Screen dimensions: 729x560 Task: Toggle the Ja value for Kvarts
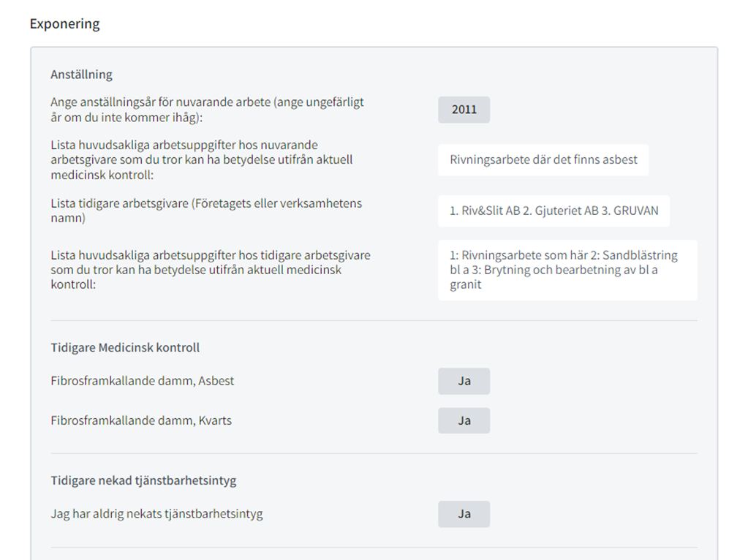click(x=464, y=420)
